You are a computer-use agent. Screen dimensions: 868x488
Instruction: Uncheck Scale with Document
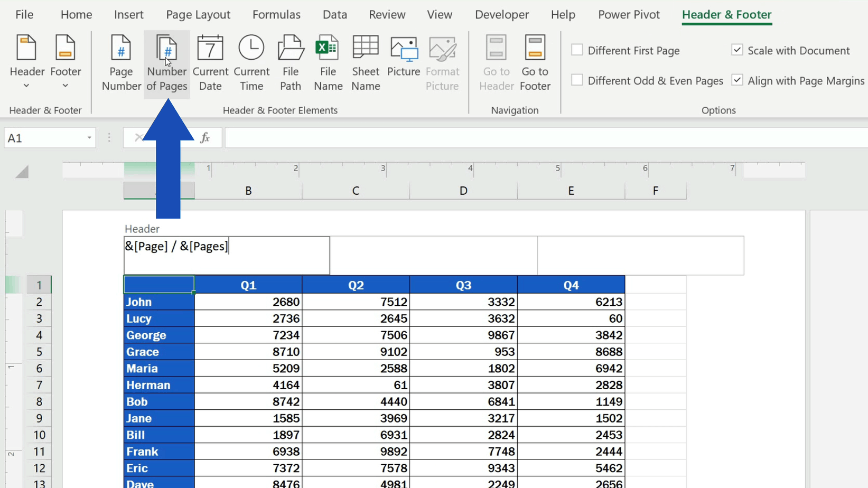coord(790,51)
